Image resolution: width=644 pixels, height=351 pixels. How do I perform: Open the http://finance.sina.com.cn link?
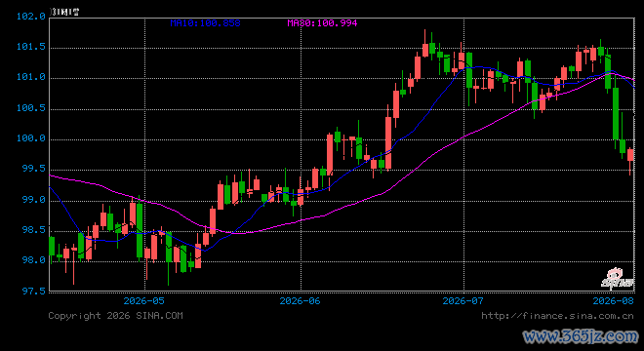(x=557, y=316)
